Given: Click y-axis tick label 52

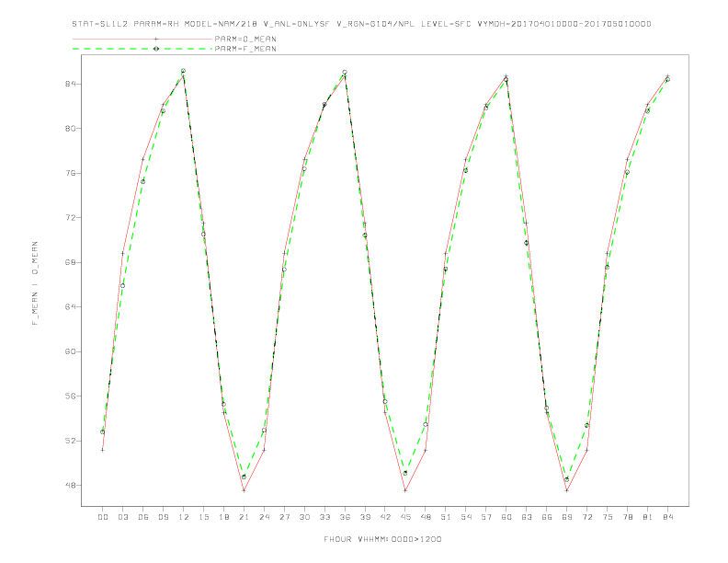Looking at the screenshot, I should pyautogui.click(x=70, y=441).
